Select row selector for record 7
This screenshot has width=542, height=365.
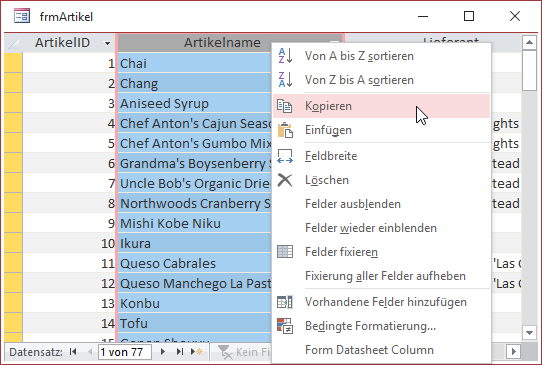(13, 183)
